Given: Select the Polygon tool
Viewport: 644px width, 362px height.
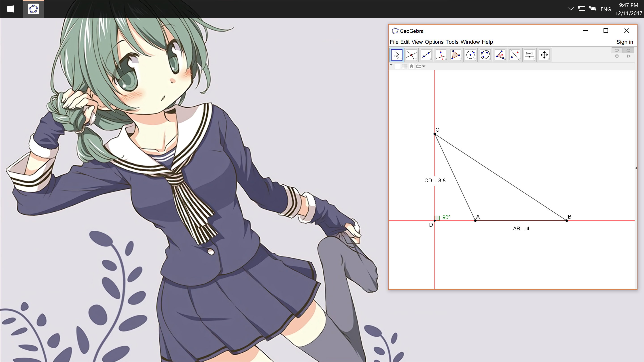Looking at the screenshot, I should tap(455, 55).
